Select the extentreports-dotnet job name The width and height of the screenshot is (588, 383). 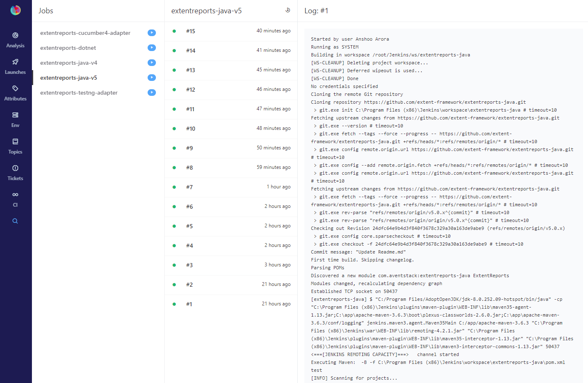(68, 48)
